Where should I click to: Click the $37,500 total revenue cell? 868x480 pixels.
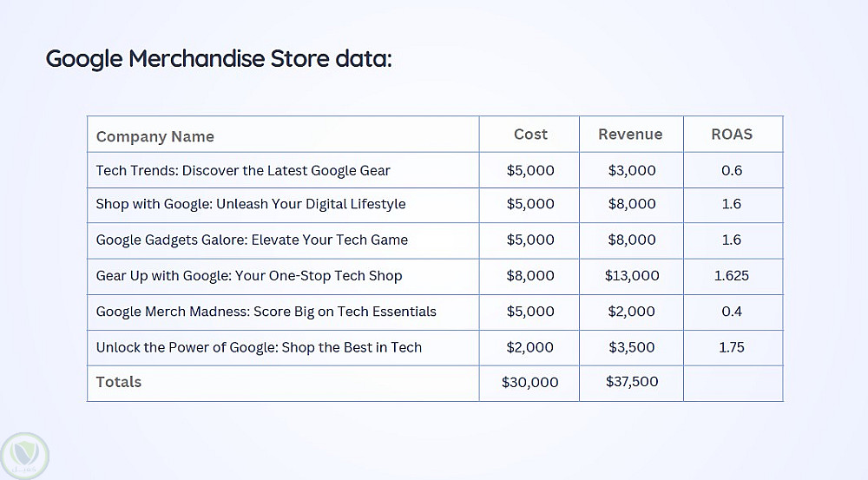pos(632,382)
